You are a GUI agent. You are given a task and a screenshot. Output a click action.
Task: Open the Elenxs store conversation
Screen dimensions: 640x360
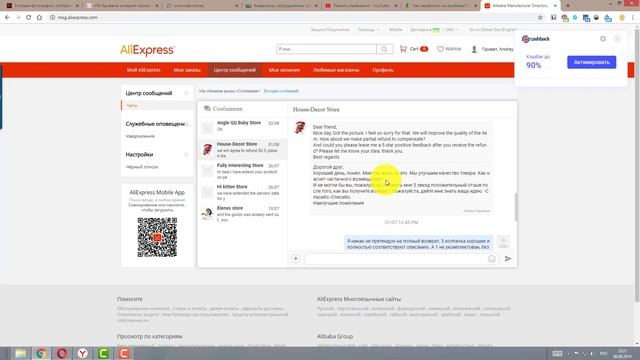pyautogui.click(x=242, y=213)
